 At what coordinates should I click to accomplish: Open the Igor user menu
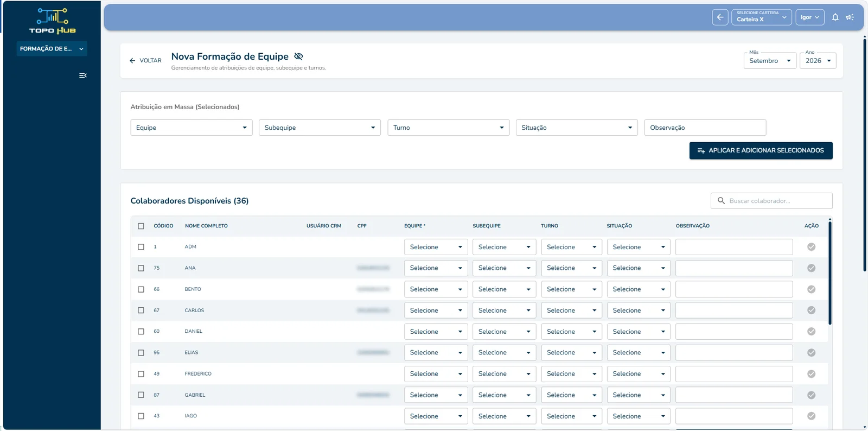click(x=810, y=17)
